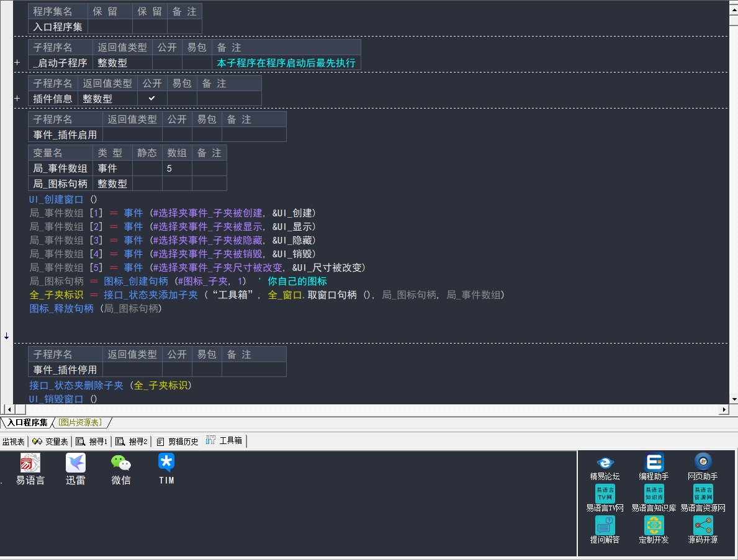Toggle the 公开 checkmark for 插件信息
This screenshot has width=738, height=560.
(152, 99)
